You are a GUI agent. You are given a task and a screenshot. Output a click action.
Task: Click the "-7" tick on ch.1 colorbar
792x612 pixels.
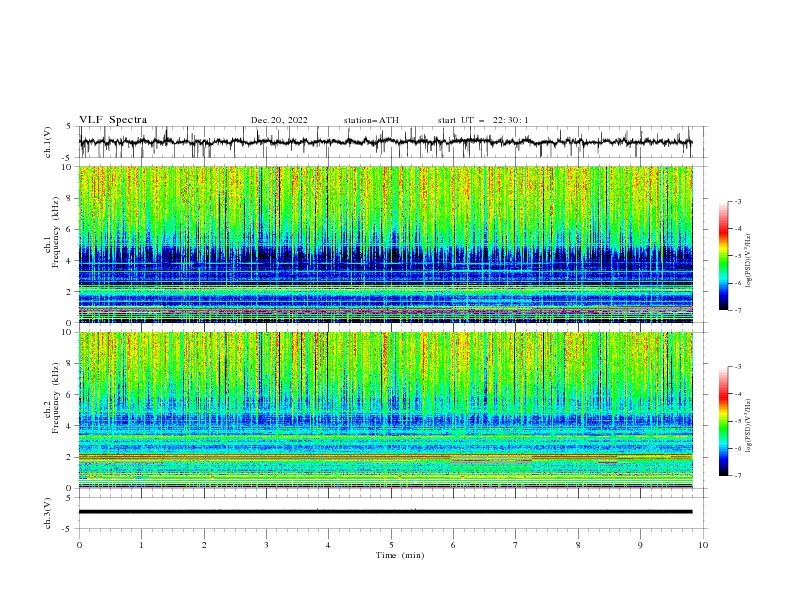point(738,310)
